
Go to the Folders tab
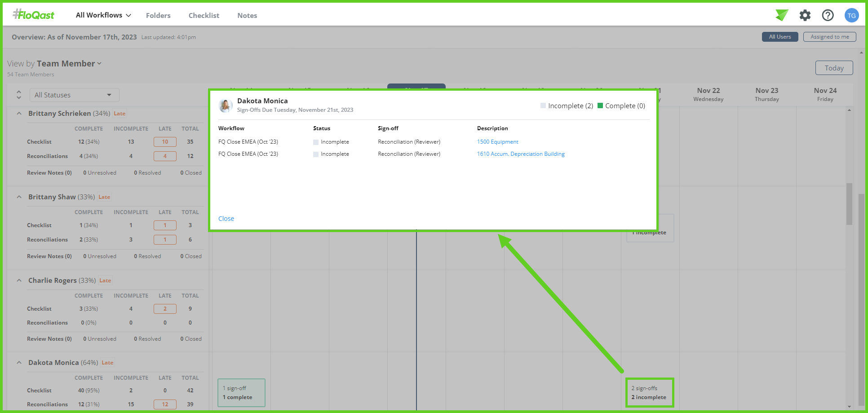click(158, 15)
